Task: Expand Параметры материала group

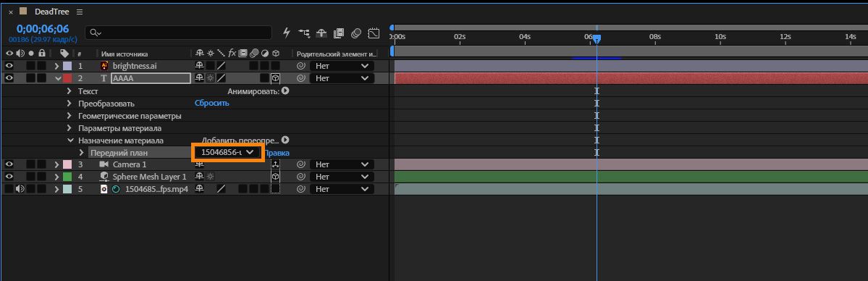Action: tap(69, 128)
